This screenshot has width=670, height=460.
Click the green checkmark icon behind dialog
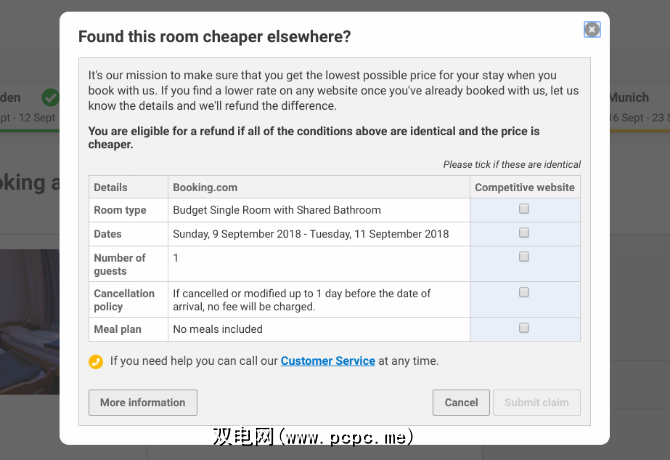(x=50, y=98)
